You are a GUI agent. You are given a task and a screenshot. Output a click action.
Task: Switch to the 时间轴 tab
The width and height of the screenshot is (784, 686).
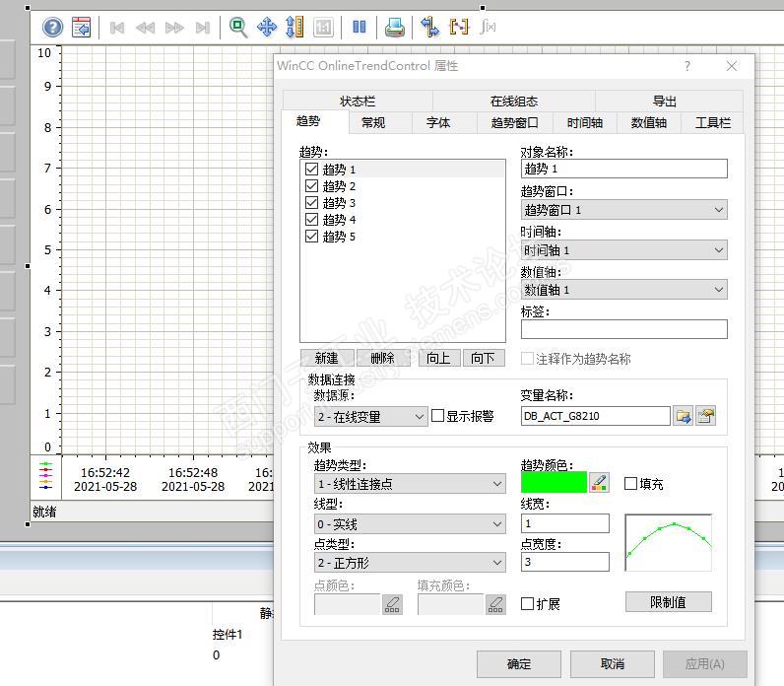pos(584,122)
